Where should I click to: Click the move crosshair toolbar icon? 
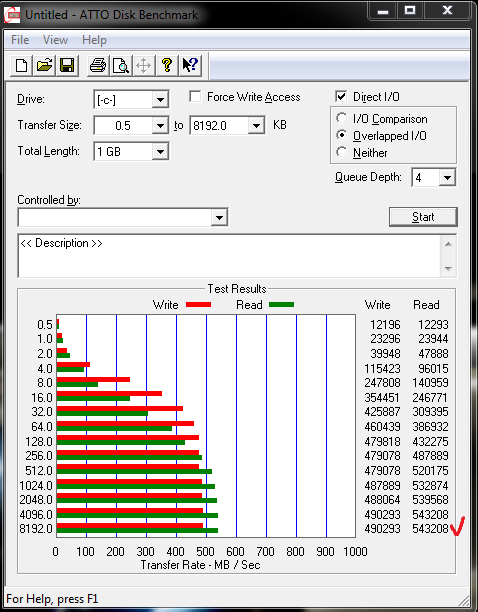[x=144, y=65]
